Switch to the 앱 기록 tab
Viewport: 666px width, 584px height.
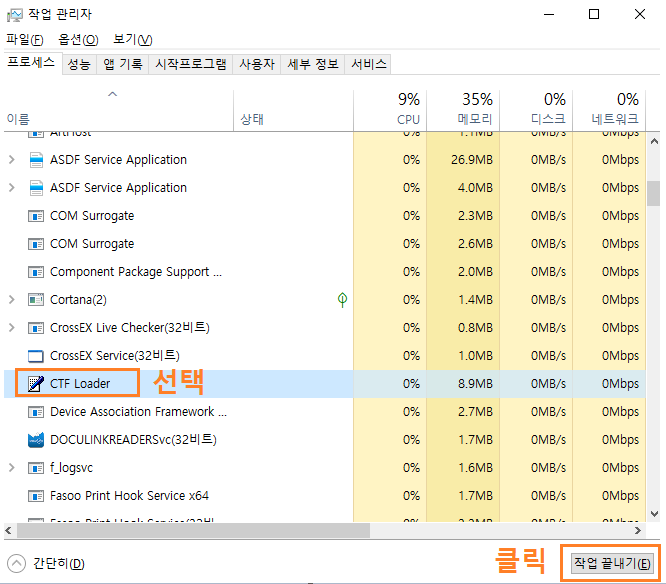(122, 65)
